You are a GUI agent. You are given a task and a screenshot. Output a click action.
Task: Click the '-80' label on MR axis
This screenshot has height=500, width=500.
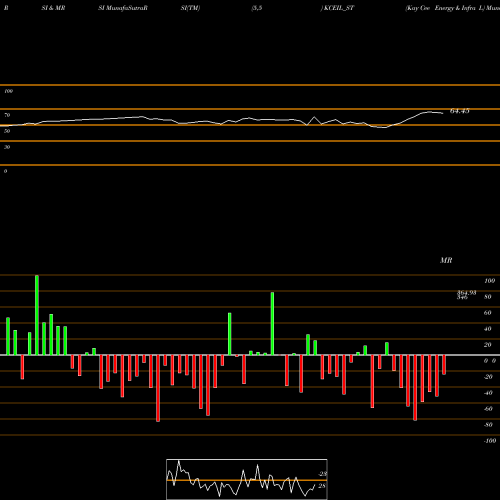(488, 425)
